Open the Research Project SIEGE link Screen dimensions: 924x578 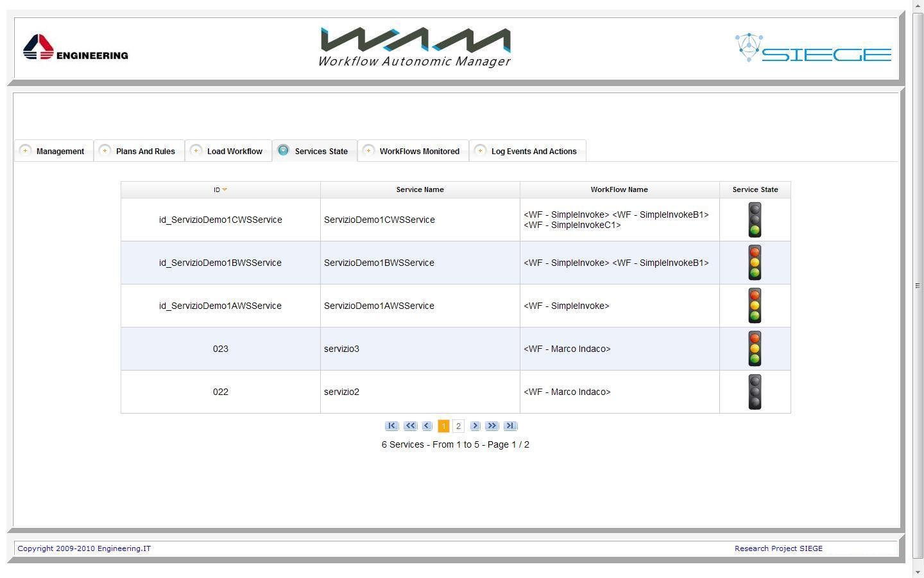pos(778,548)
